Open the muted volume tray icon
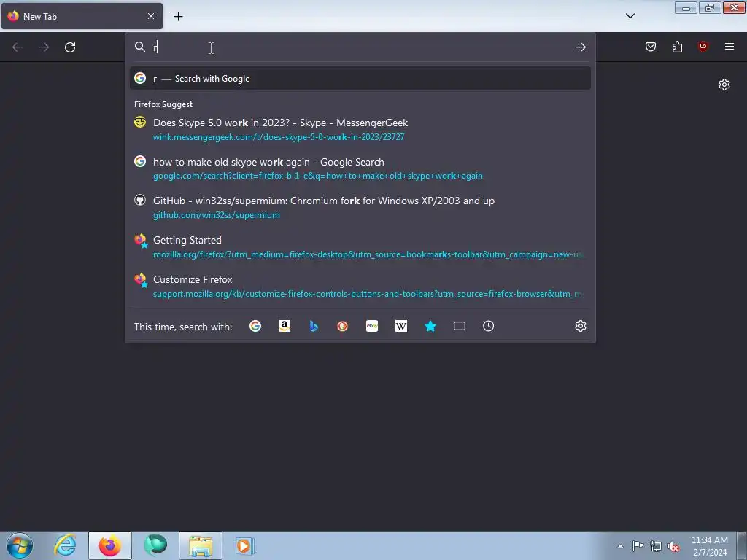 coord(673,546)
